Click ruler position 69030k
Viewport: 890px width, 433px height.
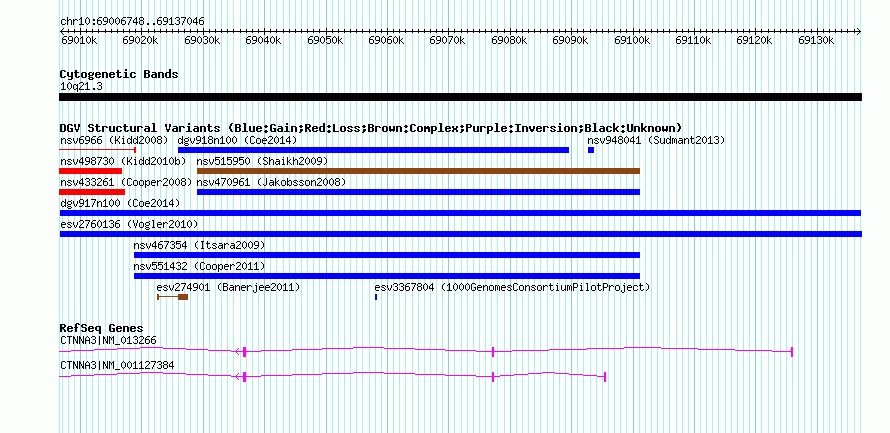201,40
